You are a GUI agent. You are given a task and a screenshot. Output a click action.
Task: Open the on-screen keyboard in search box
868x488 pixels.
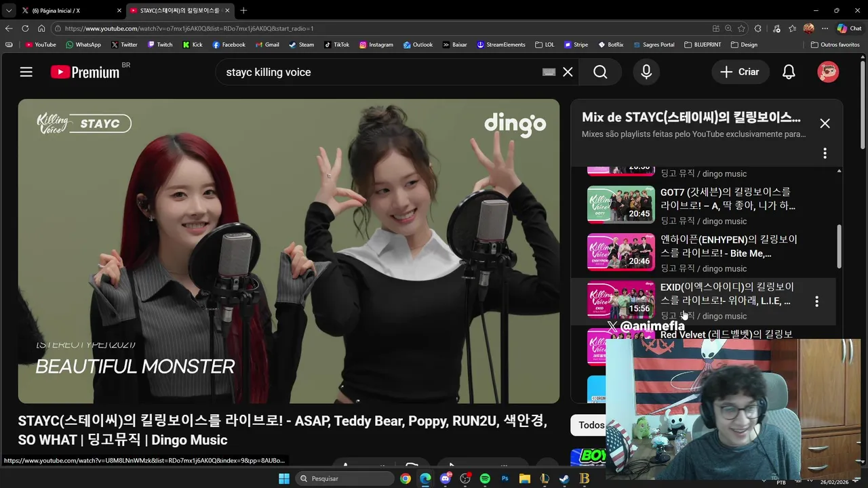549,72
